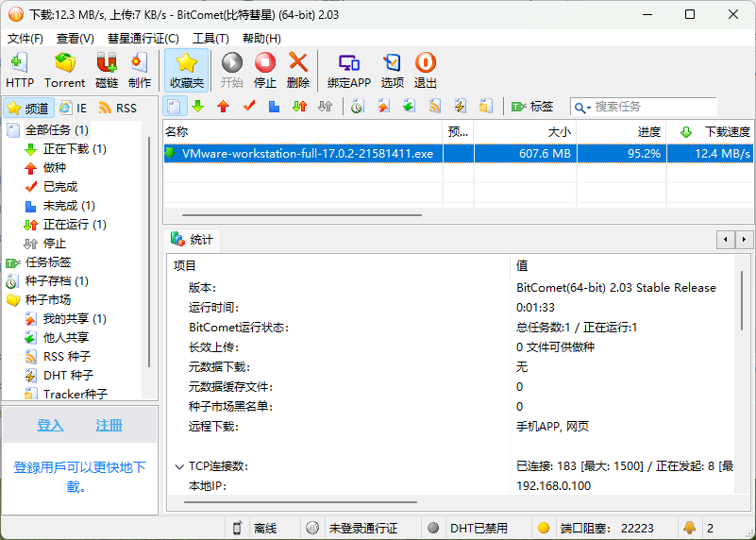Toggle the 收藏夹 favorites panel
Viewport: 756px width, 540px height.
[187, 70]
